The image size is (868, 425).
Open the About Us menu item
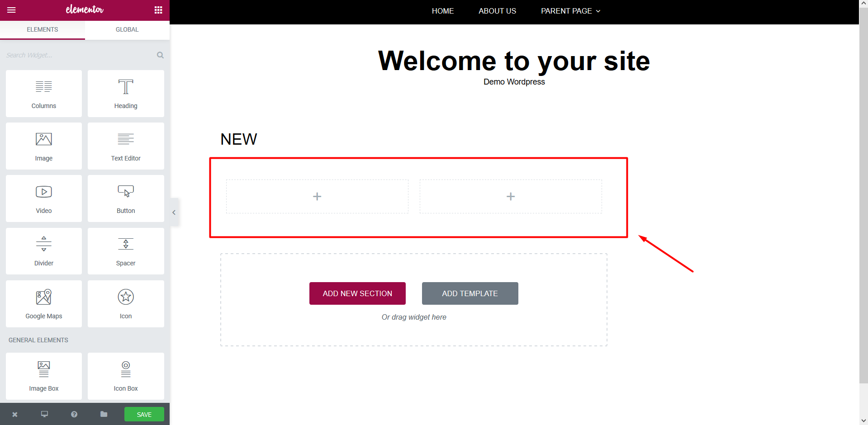[497, 11]
